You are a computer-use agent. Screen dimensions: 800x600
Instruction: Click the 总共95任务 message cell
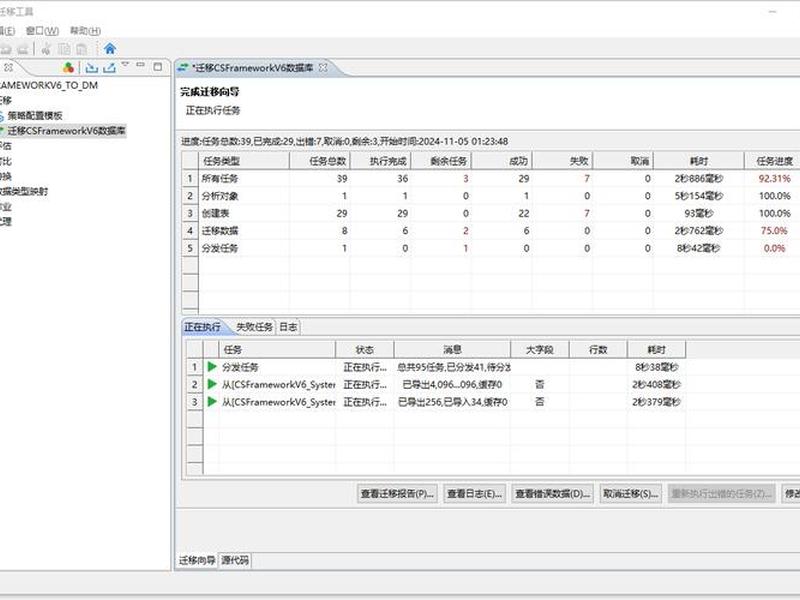(454, 367)
